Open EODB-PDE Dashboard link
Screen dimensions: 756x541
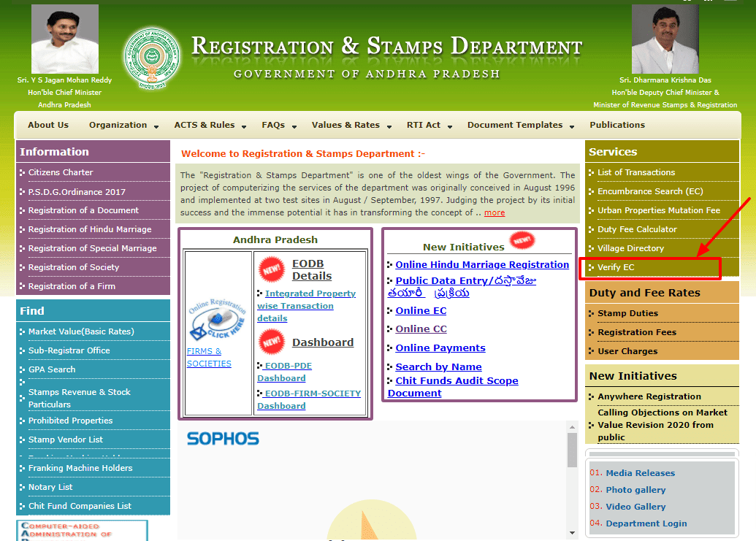coord(284,372)
